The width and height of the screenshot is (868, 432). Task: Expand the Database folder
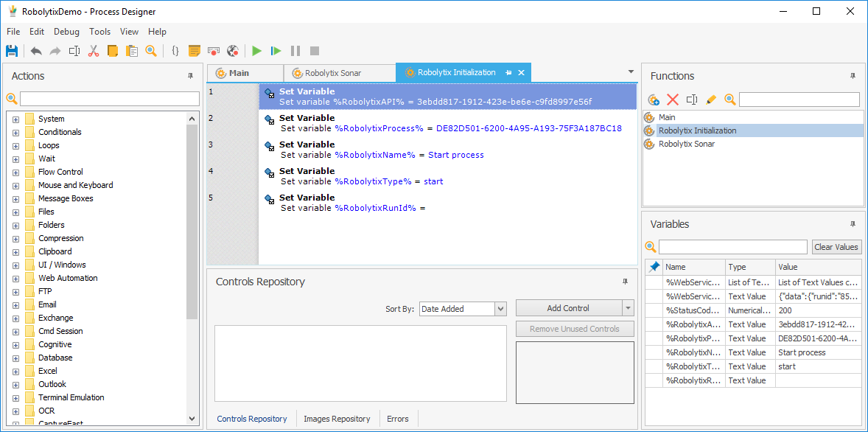15,358
